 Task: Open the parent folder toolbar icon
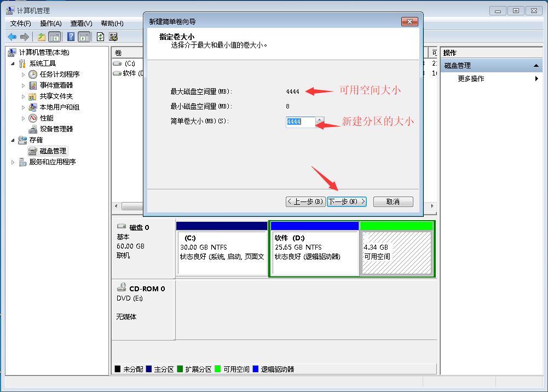pos(41,37)
